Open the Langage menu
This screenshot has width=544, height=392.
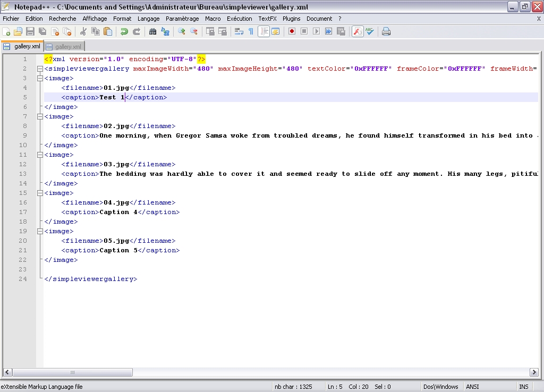(x=148, y=19)
